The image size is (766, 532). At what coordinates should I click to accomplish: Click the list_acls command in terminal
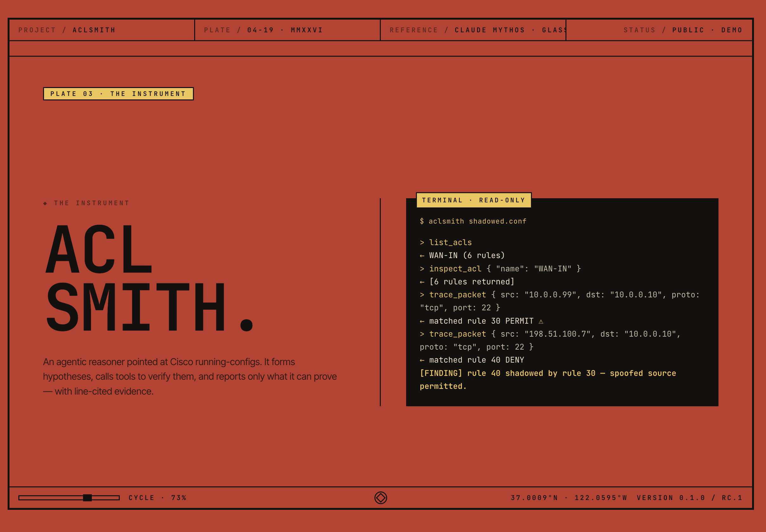click(x=450, y=242)
